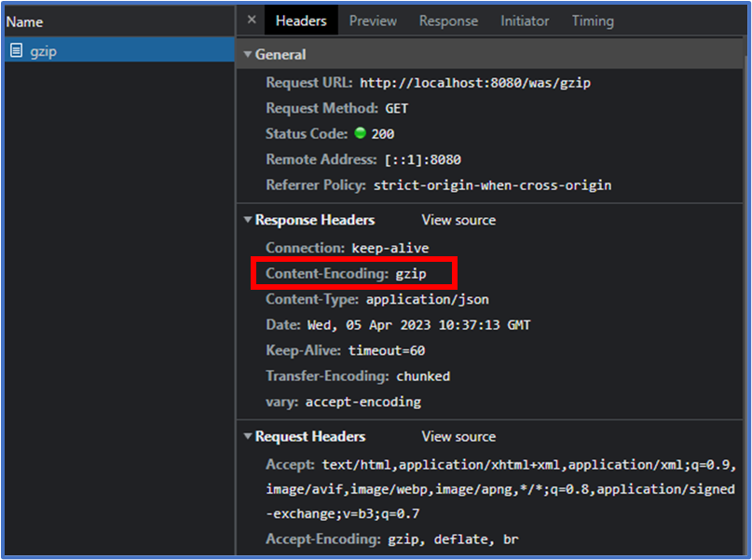
Task: Open the Initiator tab
Action: click(525, 20)
